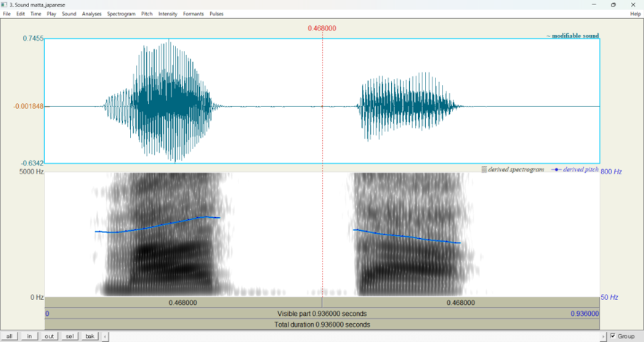644x342 pixels.
Task: Click the 'sel' zoom button
Action: point(69,336)
